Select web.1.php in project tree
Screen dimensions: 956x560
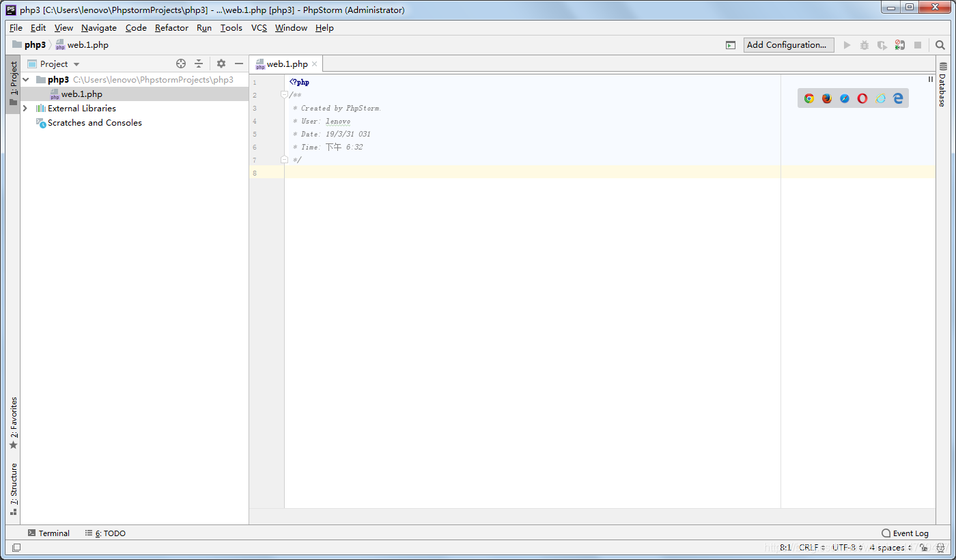[x=135, y=94]
